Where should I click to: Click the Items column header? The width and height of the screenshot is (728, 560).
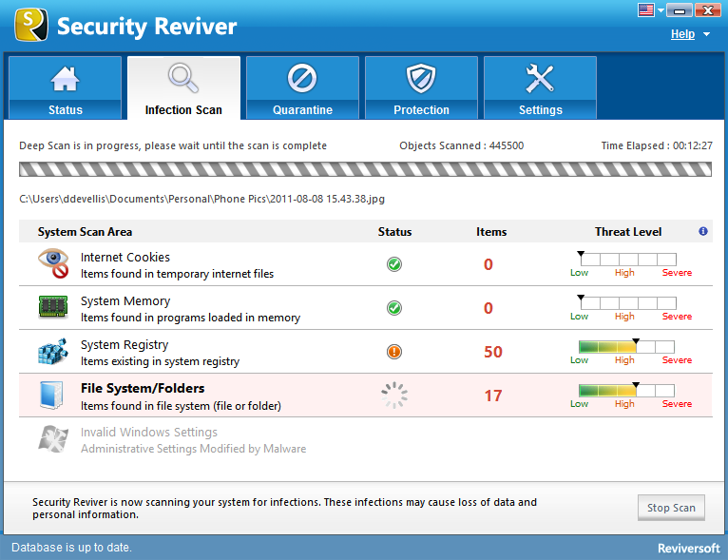(x=491, y=232)
